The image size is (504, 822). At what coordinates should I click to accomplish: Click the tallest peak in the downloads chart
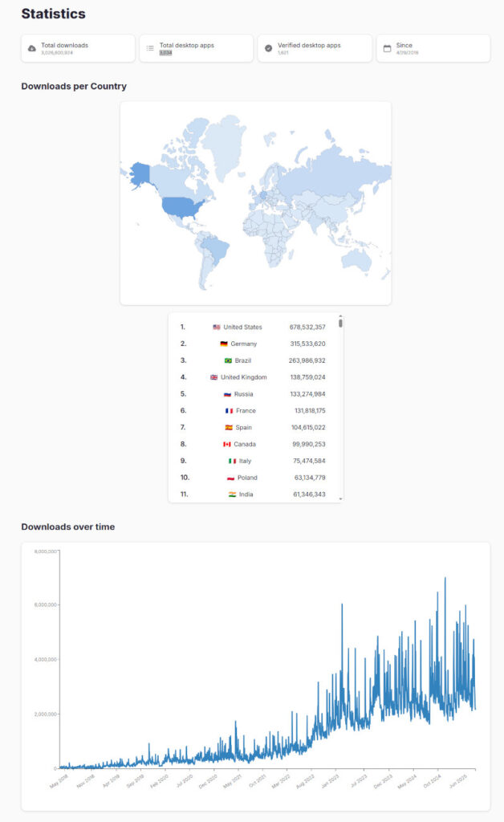[445, 578]
